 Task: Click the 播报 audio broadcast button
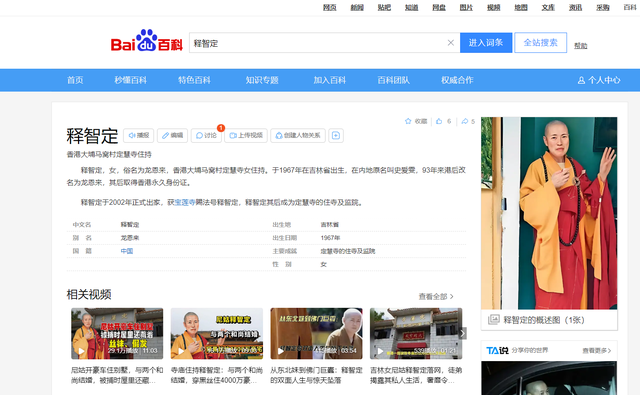click(x=139, y=135)
